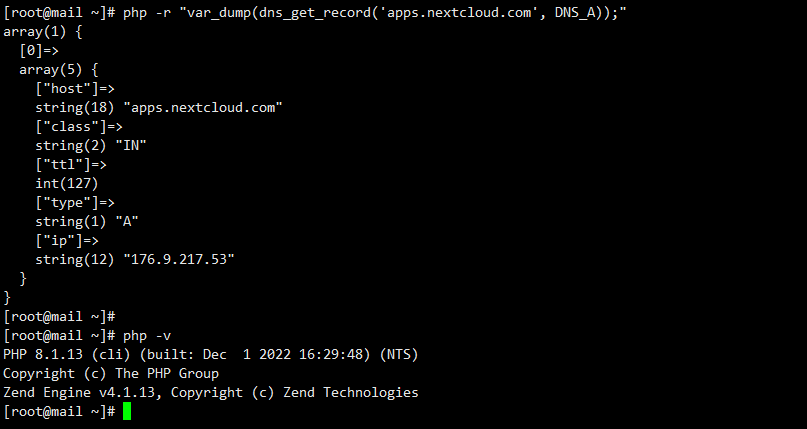Viewport: 807px width, 429px height.
Task: Click the int(127) ttl value
Action: 67,184
